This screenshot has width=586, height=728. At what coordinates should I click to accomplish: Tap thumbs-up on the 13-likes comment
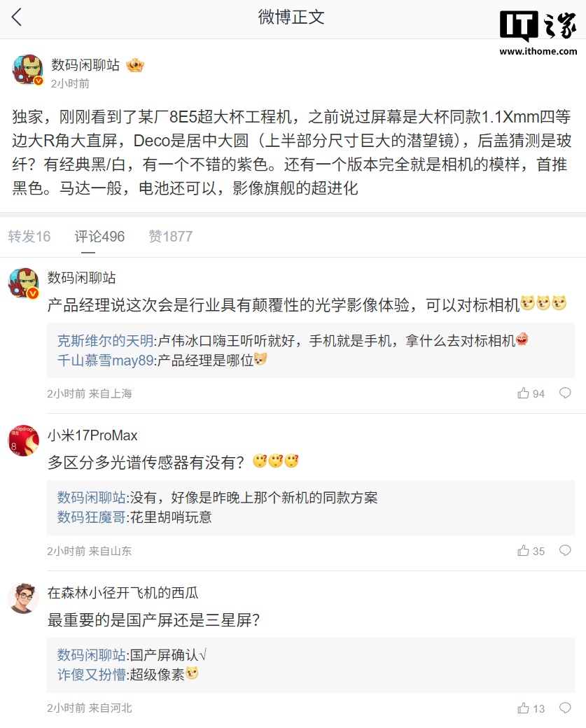pyautogui.click(x=524, y=708)
